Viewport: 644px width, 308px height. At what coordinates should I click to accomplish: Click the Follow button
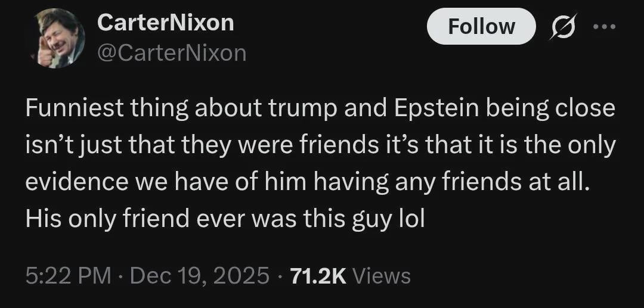[x=481, y=26]
